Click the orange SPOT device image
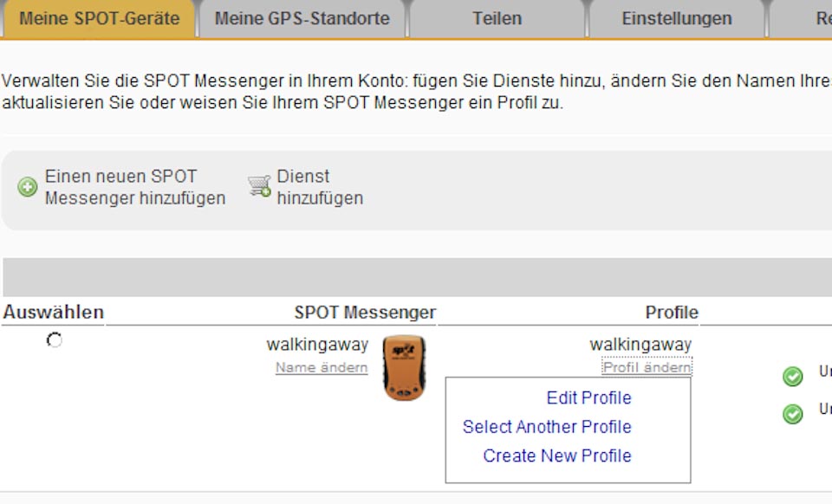 (x=404, y=368)
